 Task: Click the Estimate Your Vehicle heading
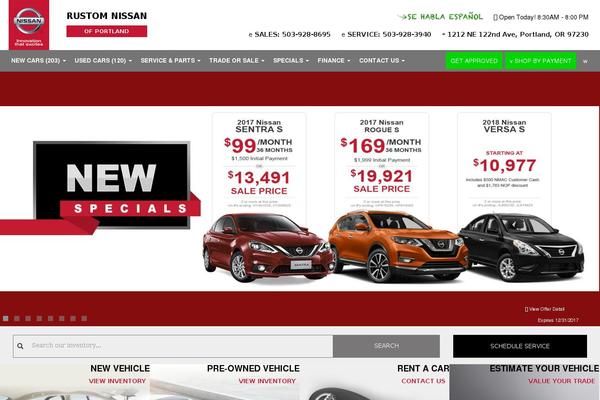coord(544,369)
